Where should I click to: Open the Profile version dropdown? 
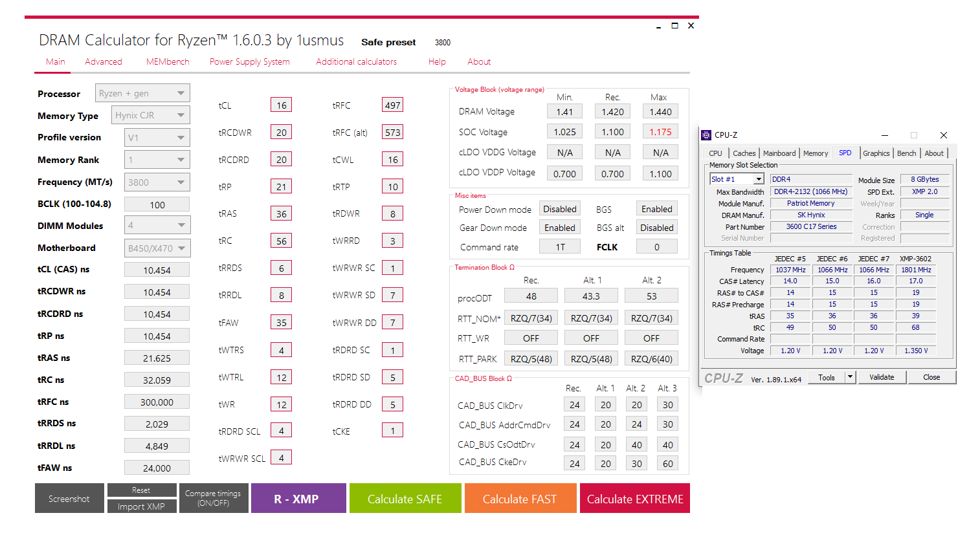click(x=157, y=138)
